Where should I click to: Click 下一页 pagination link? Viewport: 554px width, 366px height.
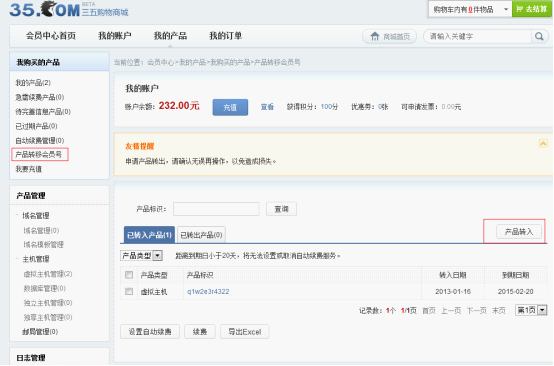pyautogui.click(x=477, y=311)
